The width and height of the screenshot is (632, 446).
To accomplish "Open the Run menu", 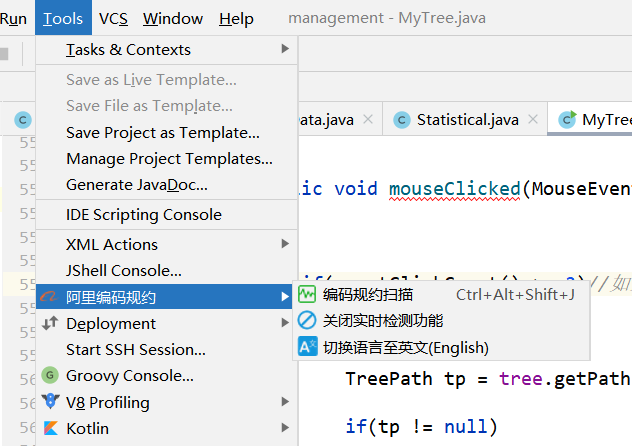I will 13,19.
